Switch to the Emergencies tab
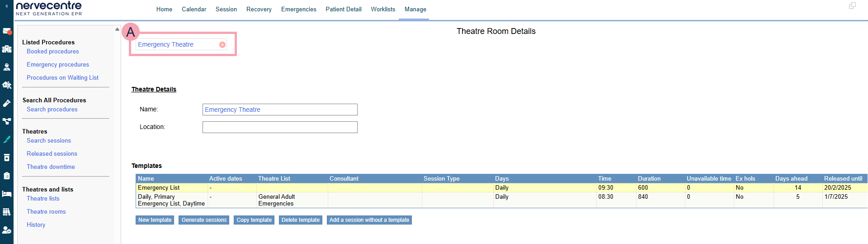This screenshot has height=244, width=868. coord(298,10)
